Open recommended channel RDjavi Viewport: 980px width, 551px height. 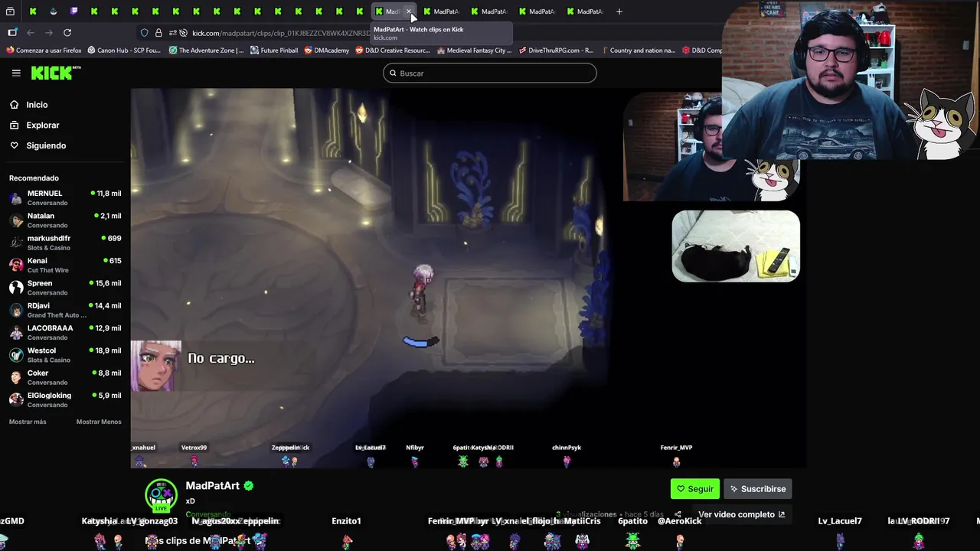65,310
